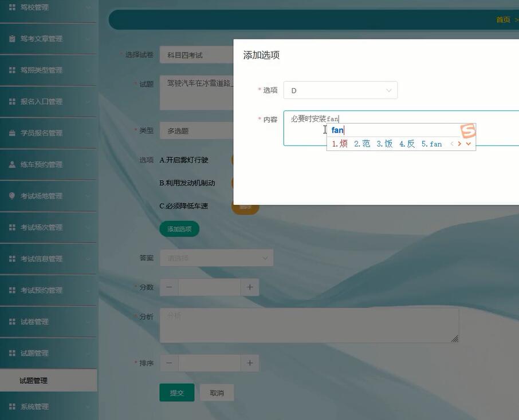
Task: Open 考试场次管理 sidebar menu
Action: pyautogui.click(x=48, y=227)
